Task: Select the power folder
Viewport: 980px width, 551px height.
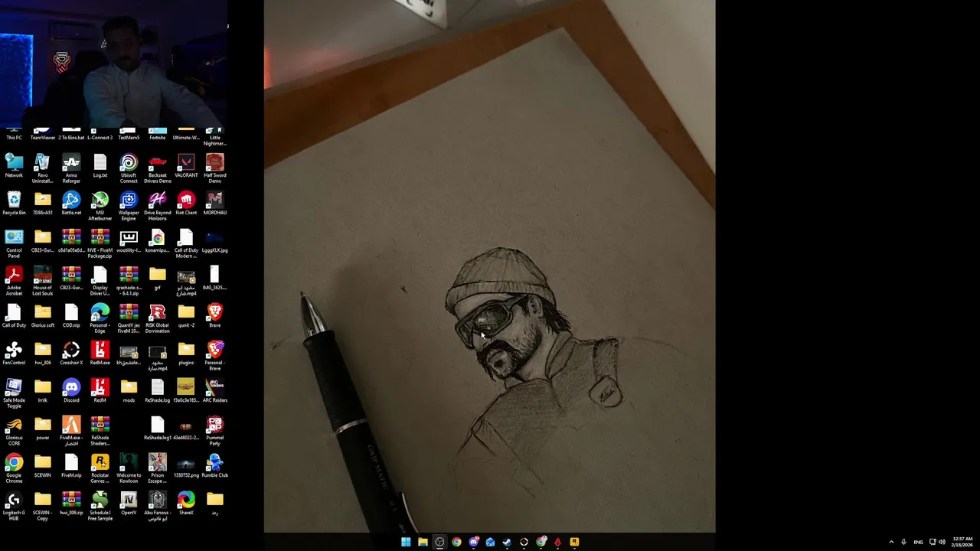Action: click(x=43, y=429)
